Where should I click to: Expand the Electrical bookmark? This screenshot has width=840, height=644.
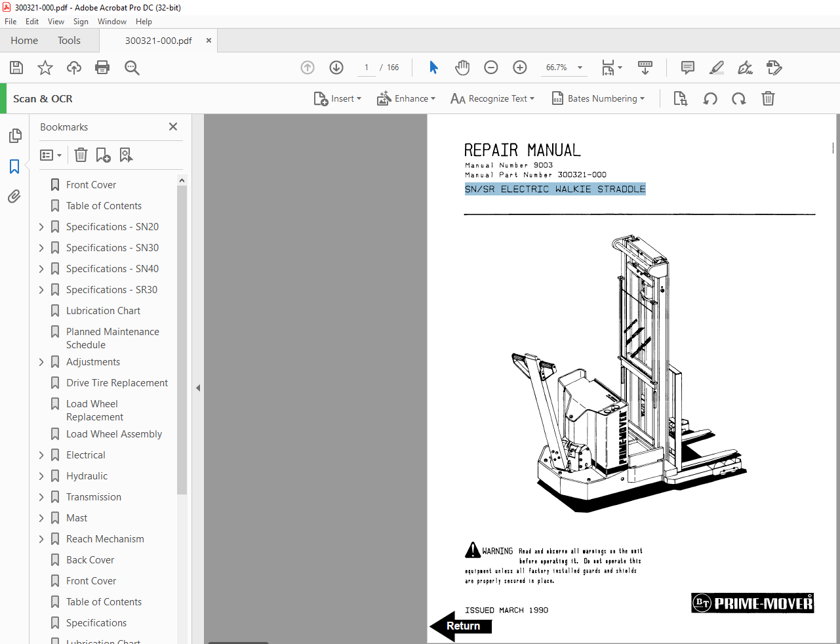(41, 455)
